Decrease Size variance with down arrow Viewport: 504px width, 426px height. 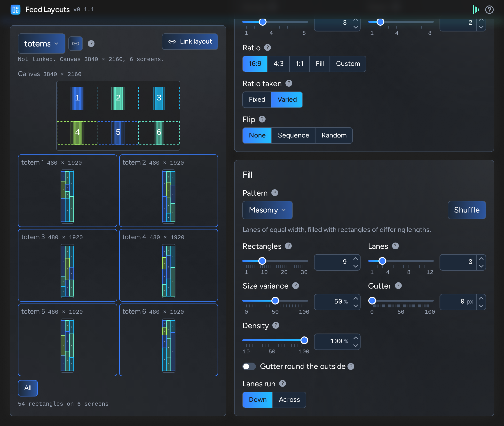tap(356, 306)
